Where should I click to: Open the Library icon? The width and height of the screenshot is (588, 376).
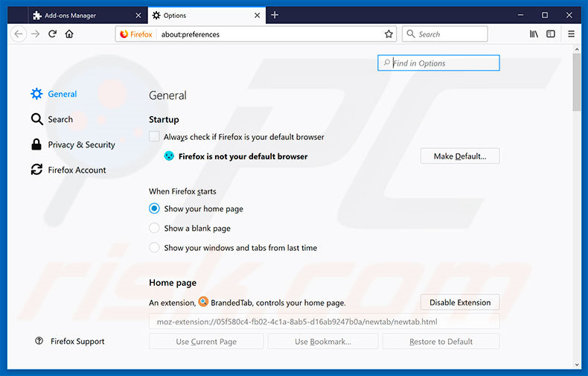[x=534, y=34]
